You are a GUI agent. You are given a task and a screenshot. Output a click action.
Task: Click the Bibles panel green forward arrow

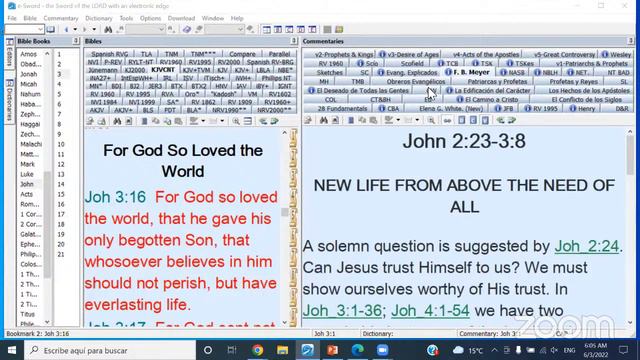coord(275,121)
